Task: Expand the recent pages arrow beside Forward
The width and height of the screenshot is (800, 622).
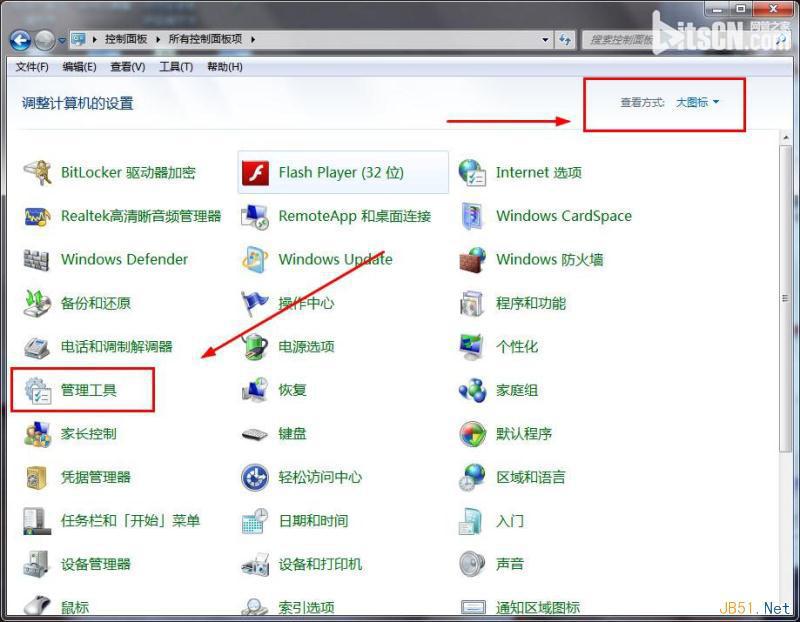Action: click(x=62, y=40)
